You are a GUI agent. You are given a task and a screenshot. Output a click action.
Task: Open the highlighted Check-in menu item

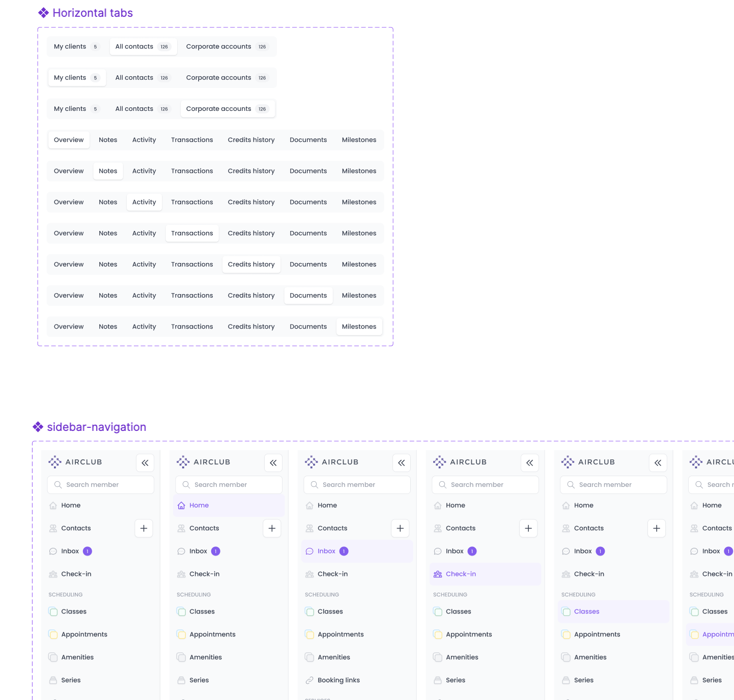click(486, 574)
